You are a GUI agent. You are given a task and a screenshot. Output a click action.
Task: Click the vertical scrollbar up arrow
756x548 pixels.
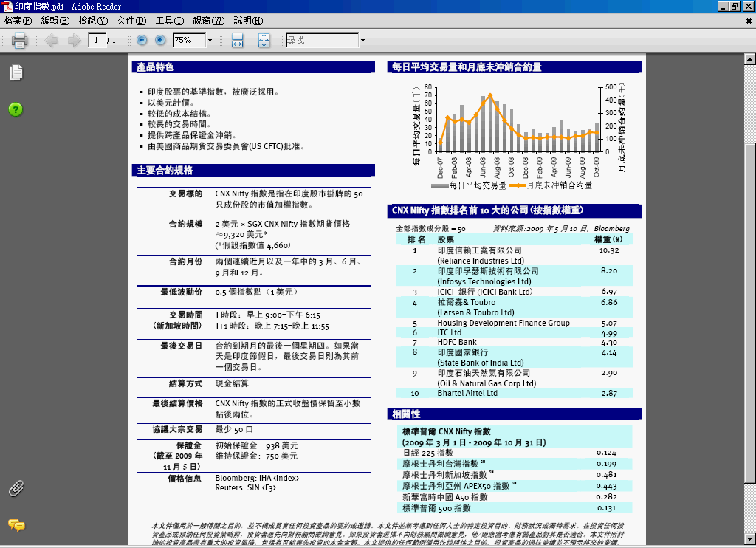click(x=749, y=59)
